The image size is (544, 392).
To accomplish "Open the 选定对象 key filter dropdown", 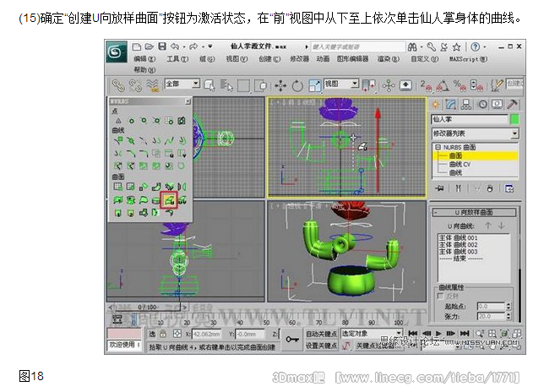I will pyautogui.click(x=371, y=334).
